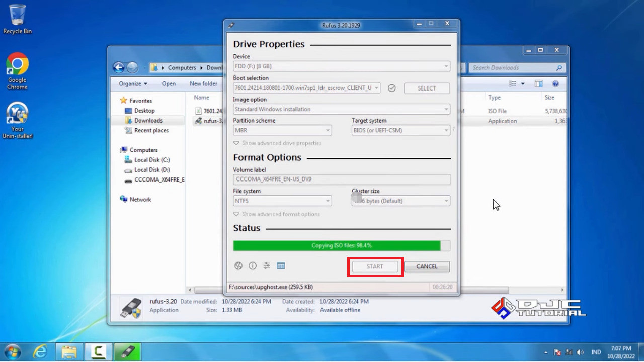
Task: Select Google Chrome desktop icon
Action: (17, 71)
